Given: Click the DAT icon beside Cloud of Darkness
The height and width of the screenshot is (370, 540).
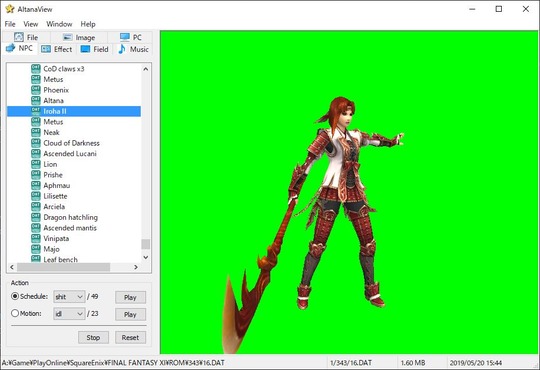Looking at the screenshot, I should [x=36, y=143].
